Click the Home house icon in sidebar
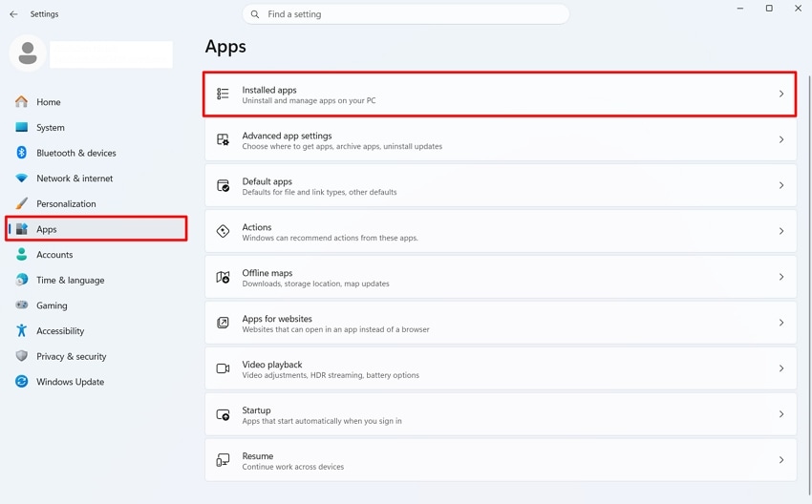This screenshot has height=504, width=812. pos(21,102)
